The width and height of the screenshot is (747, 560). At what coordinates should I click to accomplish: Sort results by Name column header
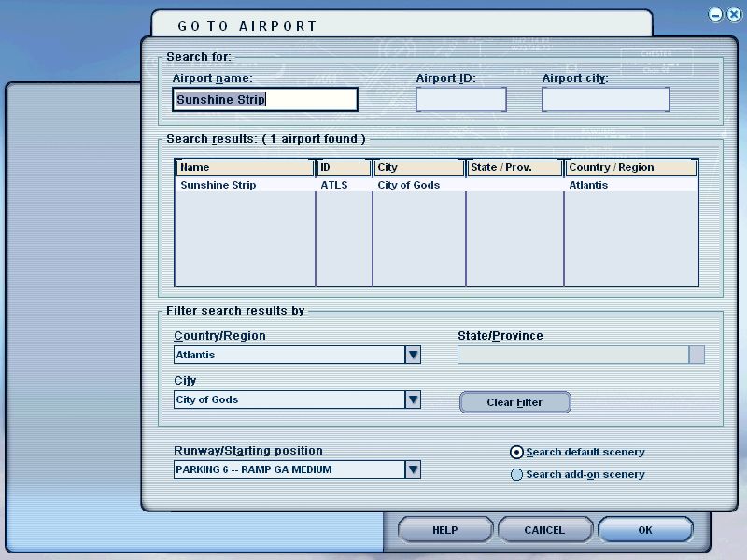pyautogui.click(x=245, y=168)
